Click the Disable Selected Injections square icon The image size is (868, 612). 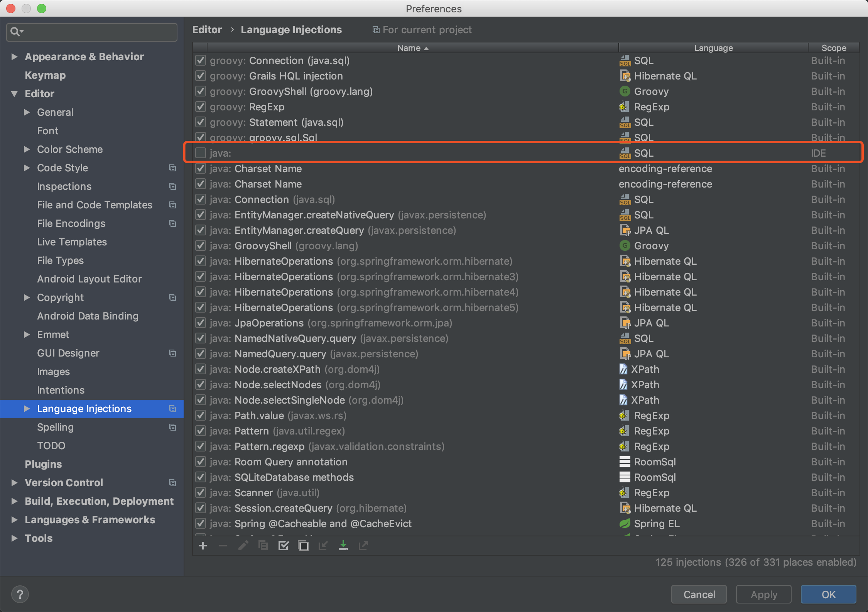pyautogui.click(x=304, y=546)
